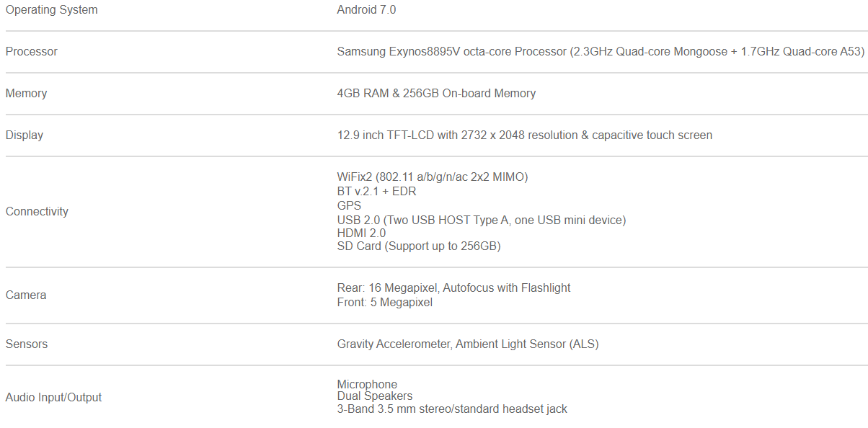Viewport: 868px width, 428px height.
Task: Click the USB 2.0 ports line
Action: [x=482, y=220]
